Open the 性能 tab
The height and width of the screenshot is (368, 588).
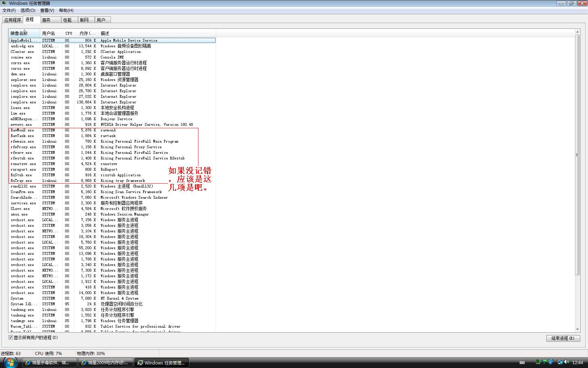[x=70, y=20]
